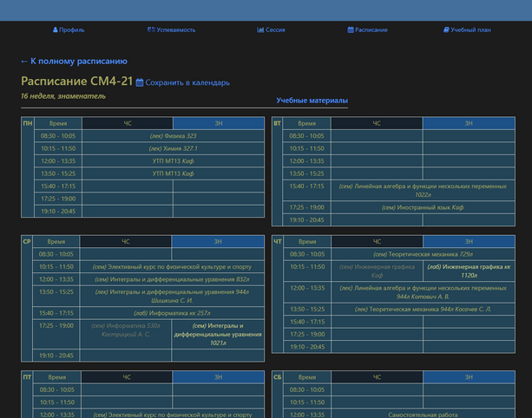Click dimmed seminar Информатика 530л Кострицкий
This screenshot has width=532, height=418.
tap(126, 334)
